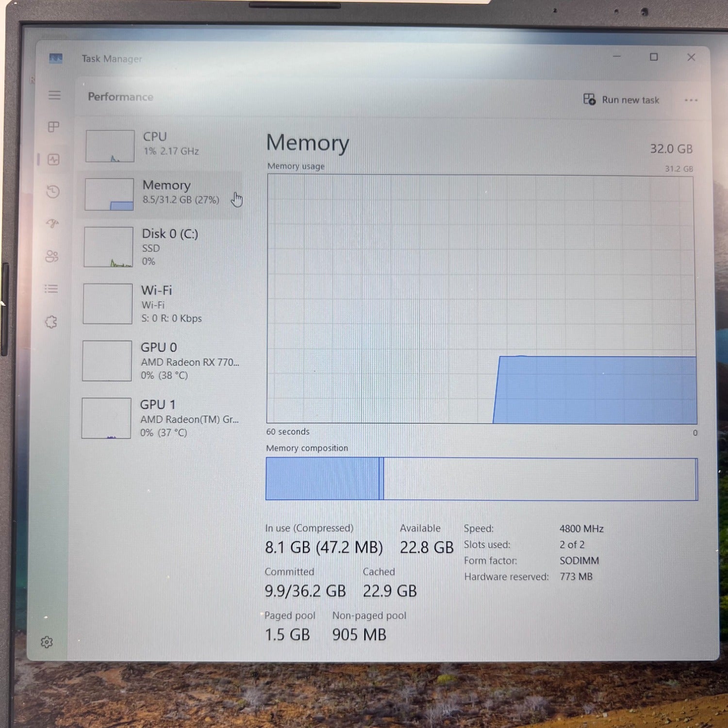Open the Startup apps page icon

[52, 223]
